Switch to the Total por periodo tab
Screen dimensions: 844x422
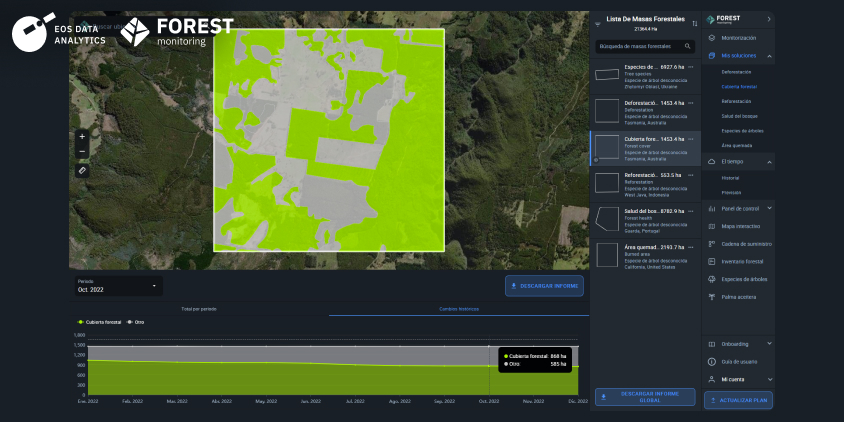199,309
